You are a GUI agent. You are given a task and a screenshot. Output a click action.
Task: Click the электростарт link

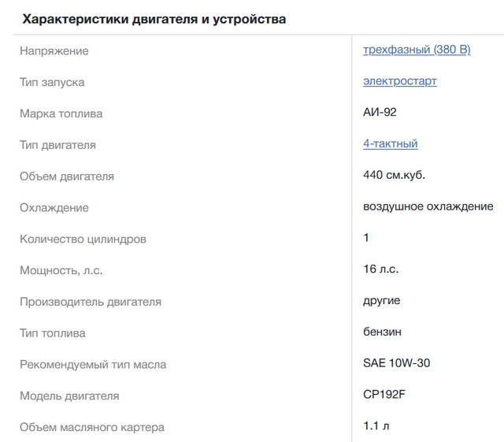tap(399, 81)
